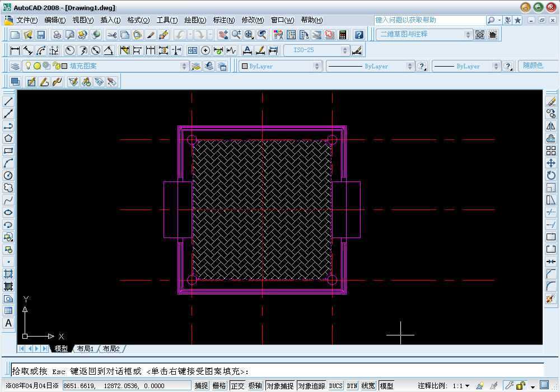The width and height of the screenshot is (560, 392).
Task: Open the 文件(F) menu
Action: coord(27,20)
